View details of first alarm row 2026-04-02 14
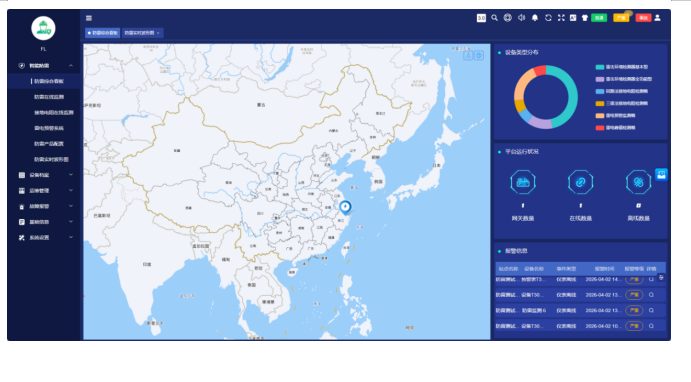The height and width of the screenshot is (382, 691). click(651, 279)
